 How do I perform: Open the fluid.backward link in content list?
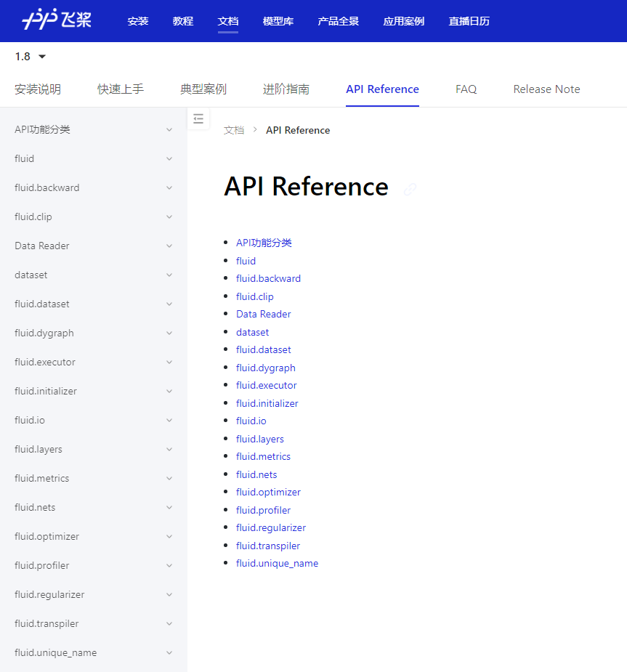[268, 278]
